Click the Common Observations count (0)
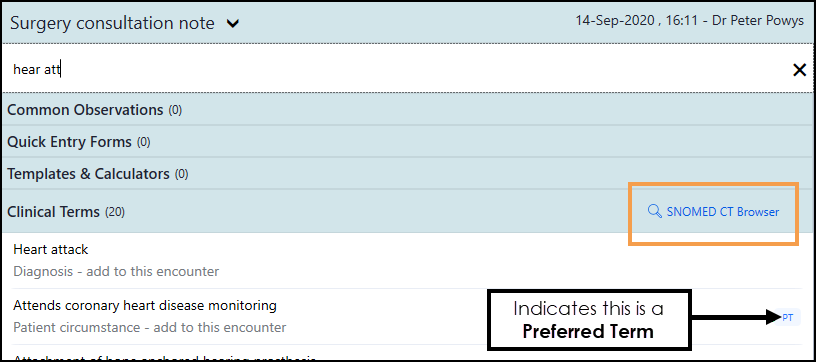Image resolution: width=816 pixels, height=362 pixels. [x=175, y=110]
